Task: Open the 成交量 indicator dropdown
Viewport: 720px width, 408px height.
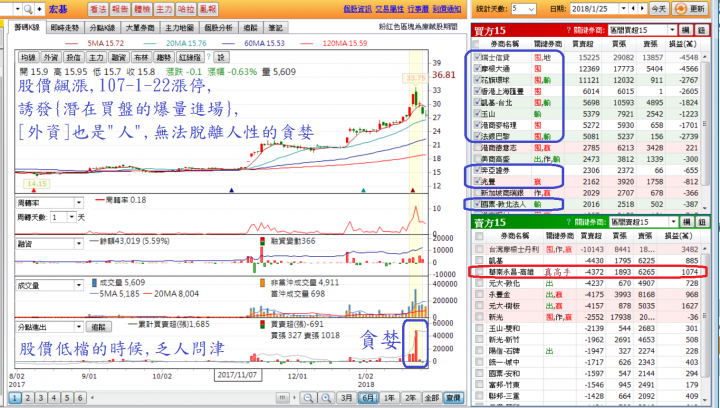Action: [x=79, y=285]
